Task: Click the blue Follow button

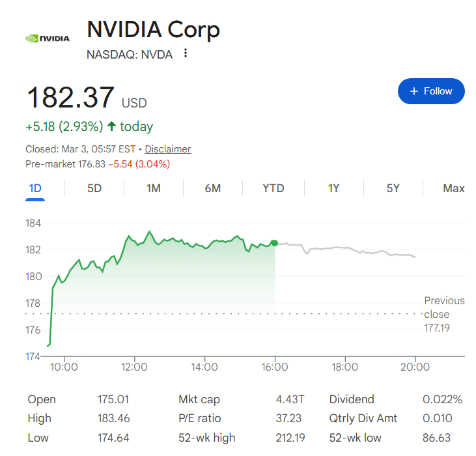Action: pos(431,91)
